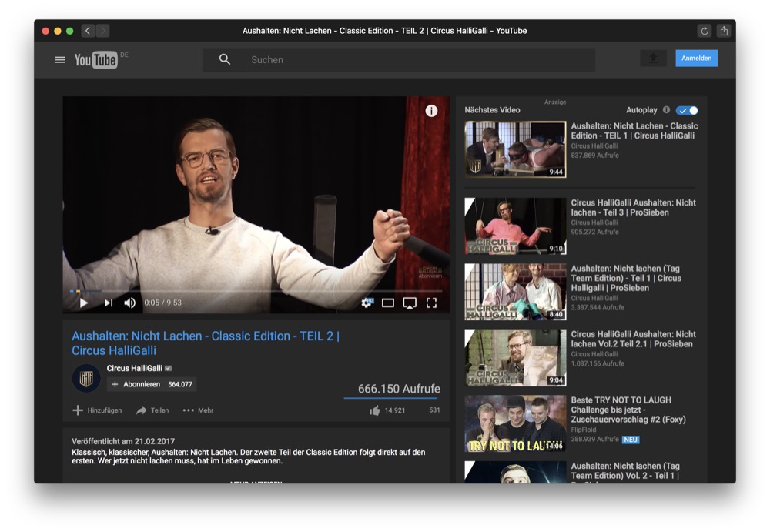The height and width of the screenshot is (532, 770).
Task: Open the TEIL 1 Classic Edition thumbnail
Action: (x=515, y=149)
